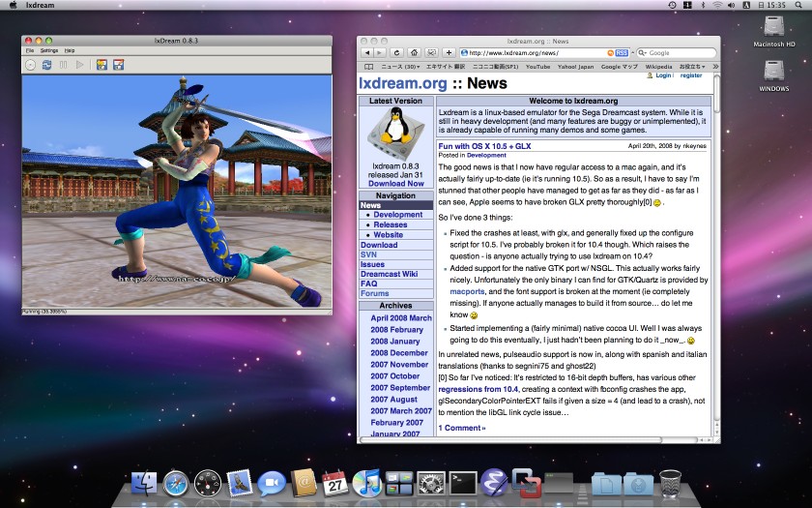The image size is (812, 508).
Task: Click the Run play button in lxDream
Action: (x=79, y=65)
